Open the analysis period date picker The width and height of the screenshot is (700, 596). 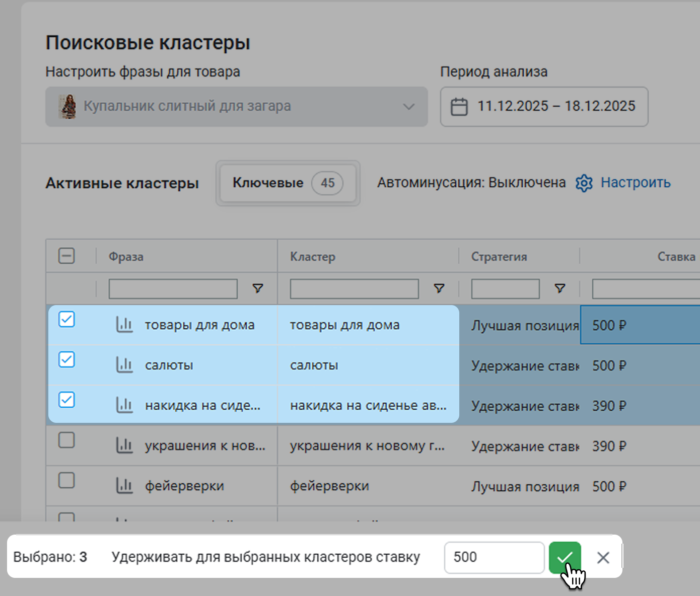click(x=544, y=107)
